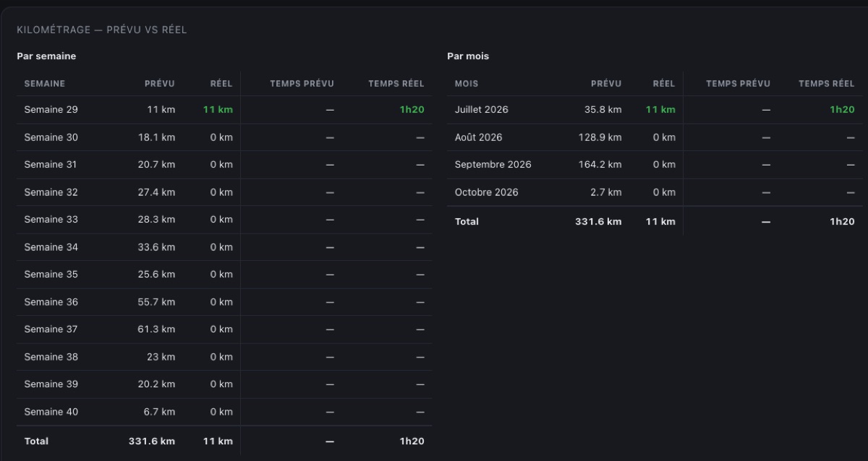The height and width of the screenshot is (461, 868).
Task: Select the Septembre 2026 row
Action: pos(655,165)
